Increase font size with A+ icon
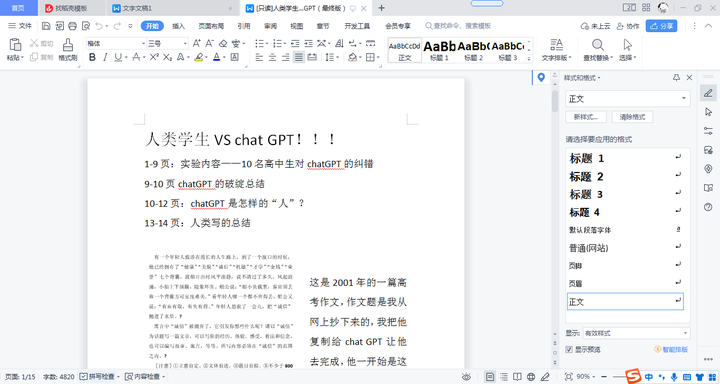This screenshot has height=384, width=720. click(197, 44)
